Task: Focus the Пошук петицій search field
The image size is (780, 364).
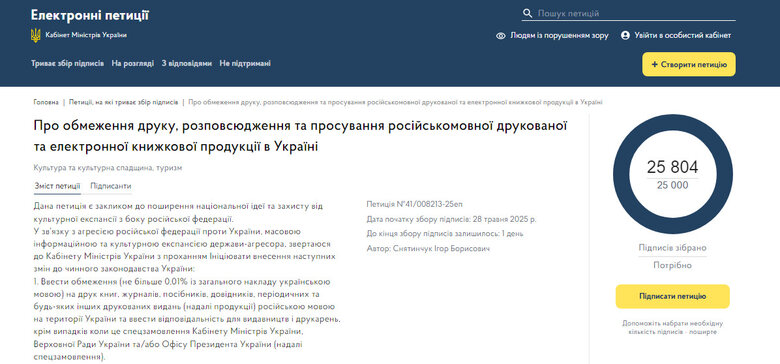Action: pos(629,13)
